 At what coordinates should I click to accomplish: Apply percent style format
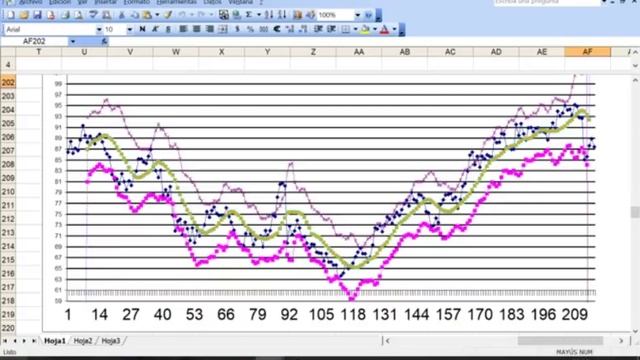[250, 29]
